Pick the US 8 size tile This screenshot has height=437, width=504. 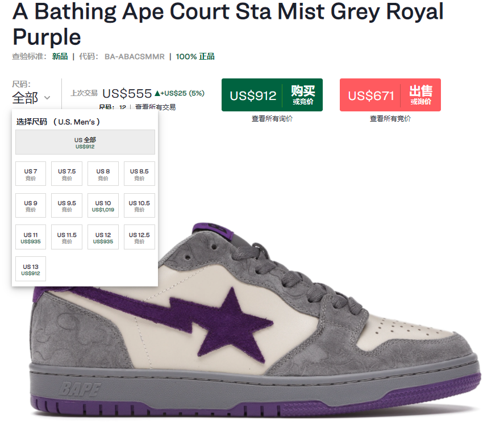point(103,174)
